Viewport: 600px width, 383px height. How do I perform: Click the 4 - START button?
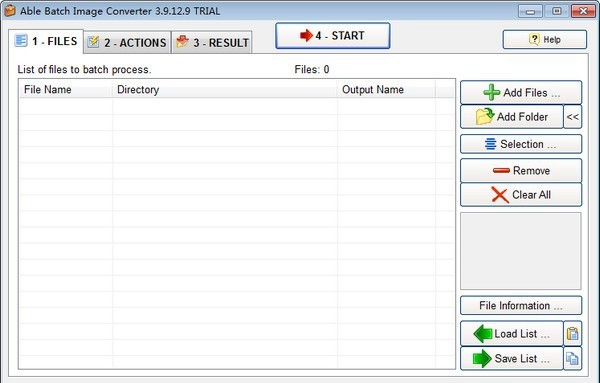tap(333, 36)
